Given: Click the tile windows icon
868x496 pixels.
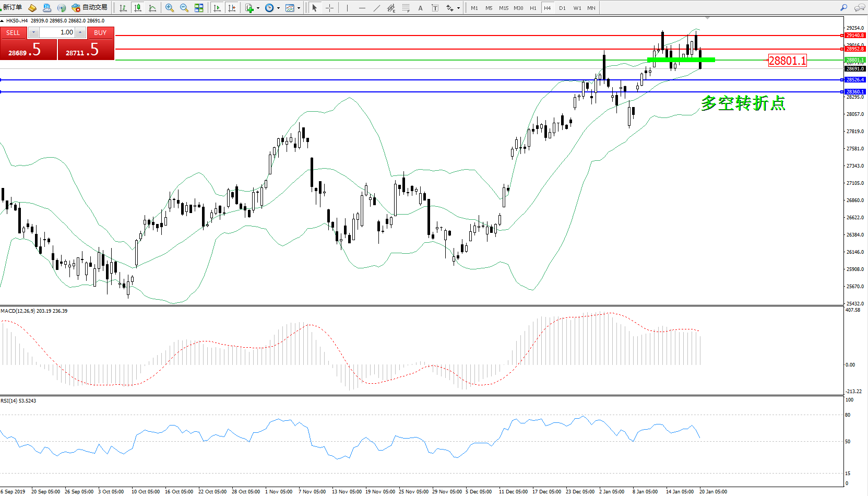Looking at the screenshot, I should 199,8.
